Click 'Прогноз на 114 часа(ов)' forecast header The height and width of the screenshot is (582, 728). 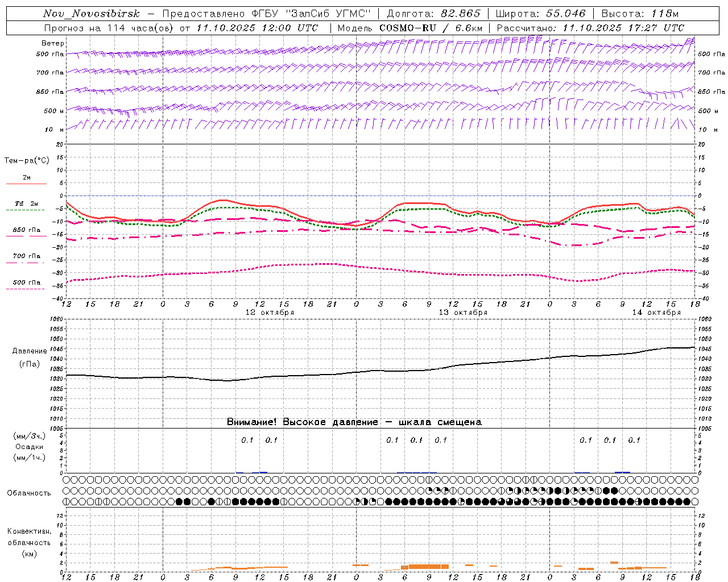[109, 28]
